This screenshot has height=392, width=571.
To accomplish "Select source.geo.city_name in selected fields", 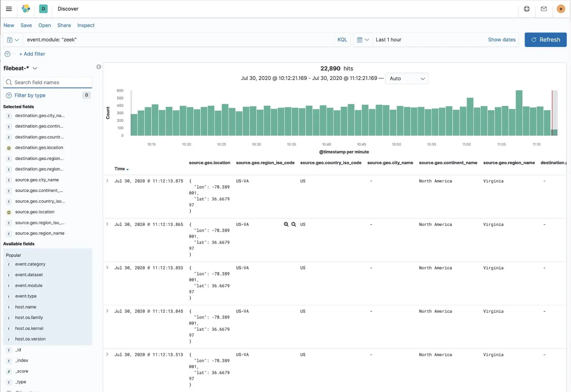I will [x=37, y=180].
